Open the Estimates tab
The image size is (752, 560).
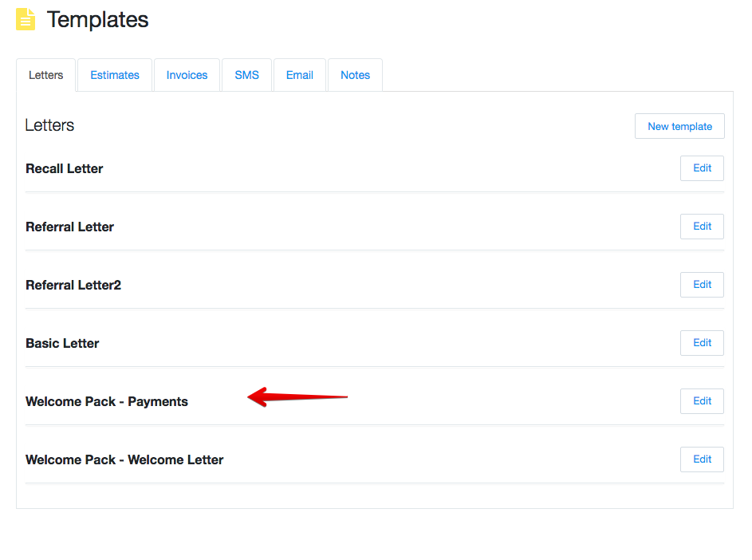tap(115, 75)
